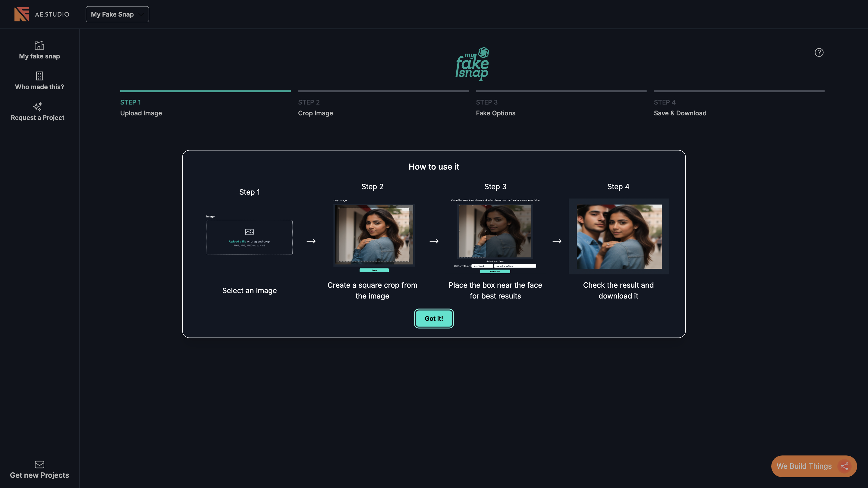The image size is (868, 488).
Task: Open Who made this? building icon
Action: click(39, 76)
